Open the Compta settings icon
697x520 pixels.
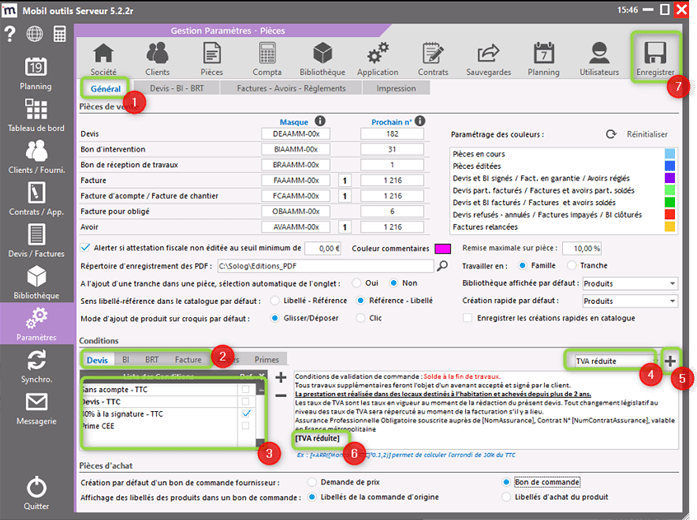(x=267, y=58)
